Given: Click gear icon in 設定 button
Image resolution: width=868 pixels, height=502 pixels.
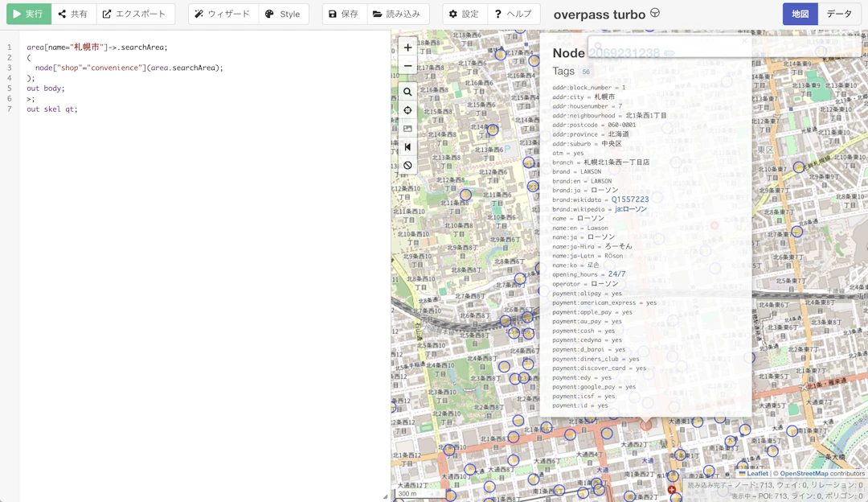Looking at the screenshot, I should [452, 14].
